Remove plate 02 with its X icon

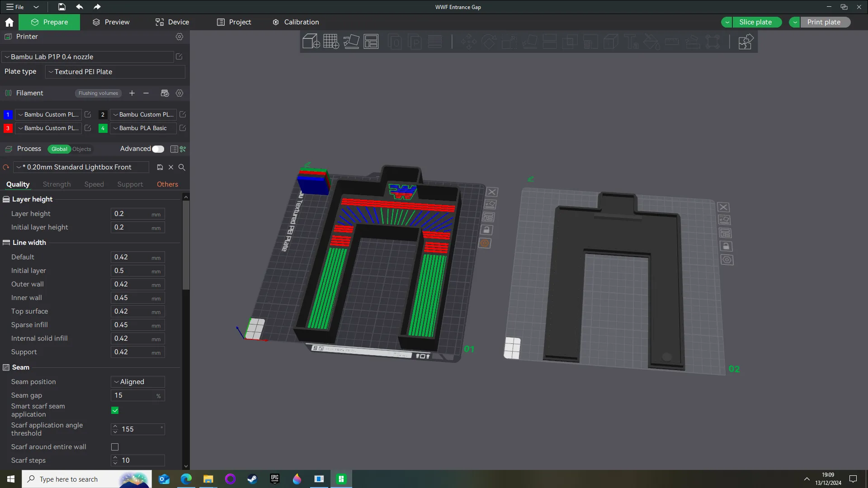tap(723, 207)
